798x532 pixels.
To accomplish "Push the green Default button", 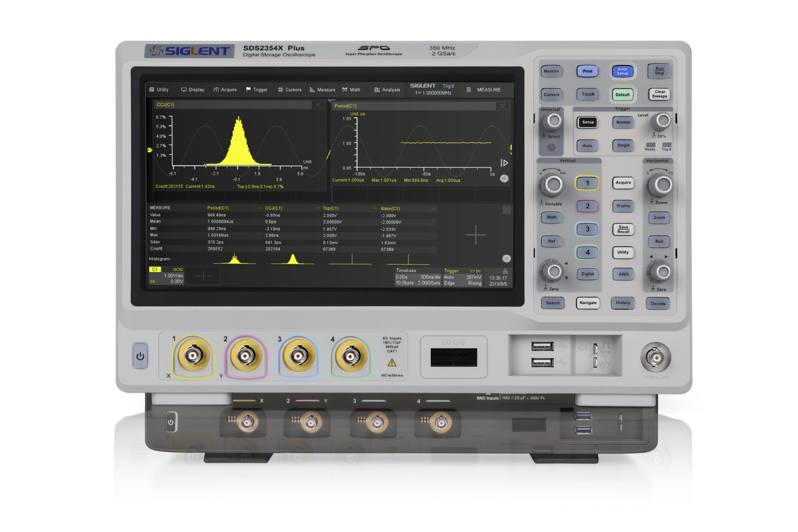I will 622,94.
